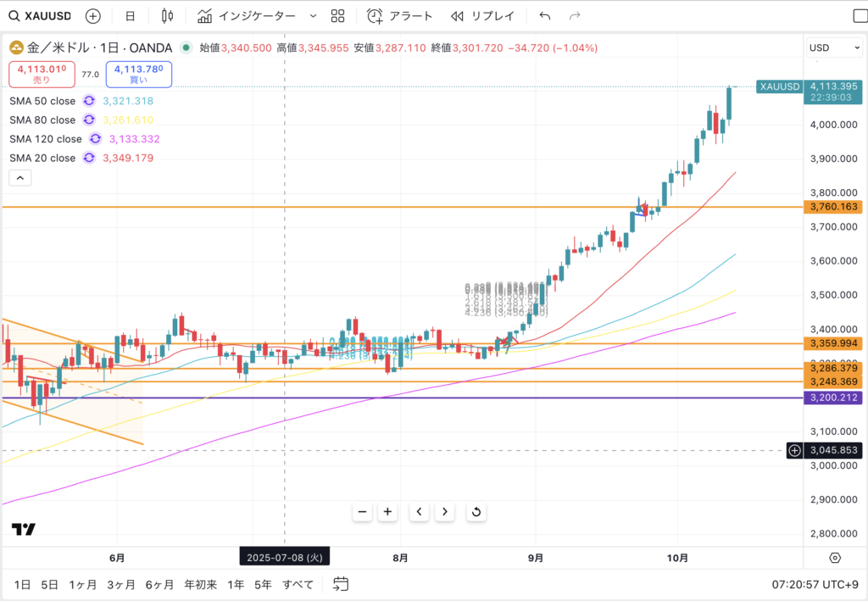Open chart settings hexagon icon on time axis
This screenshot has height=601, width=868.
835,558
